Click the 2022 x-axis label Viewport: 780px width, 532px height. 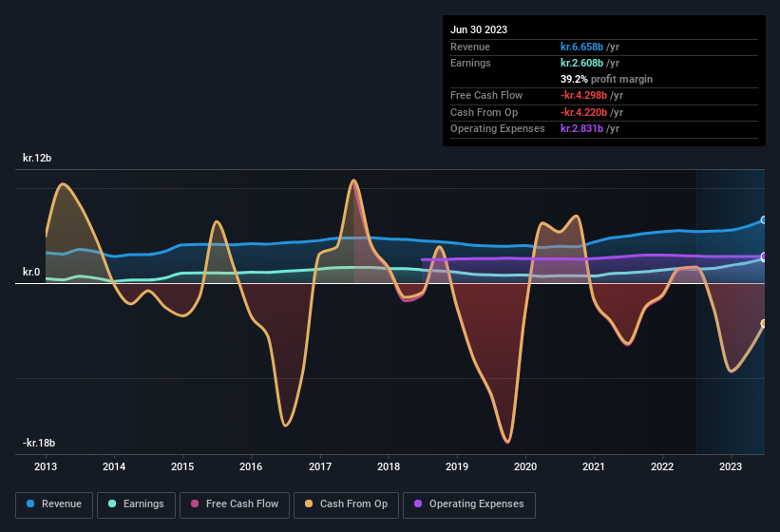click(x=662, y=466)
